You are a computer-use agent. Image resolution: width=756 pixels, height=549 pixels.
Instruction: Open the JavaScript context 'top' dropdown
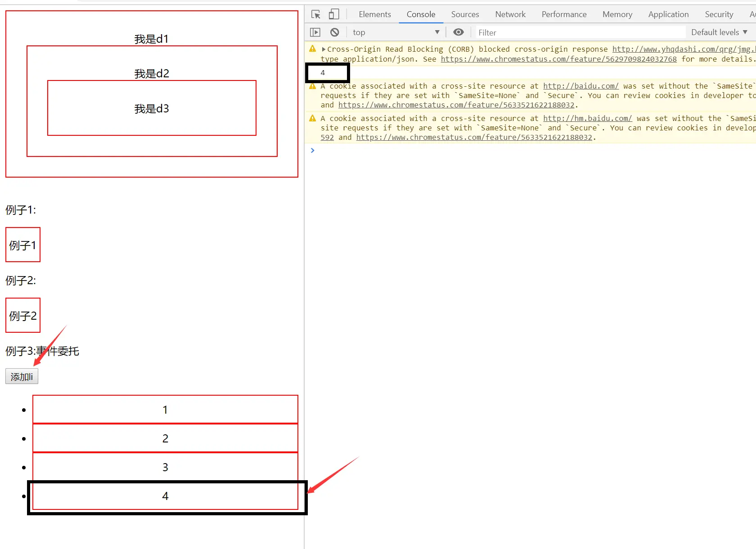(396, 32)
